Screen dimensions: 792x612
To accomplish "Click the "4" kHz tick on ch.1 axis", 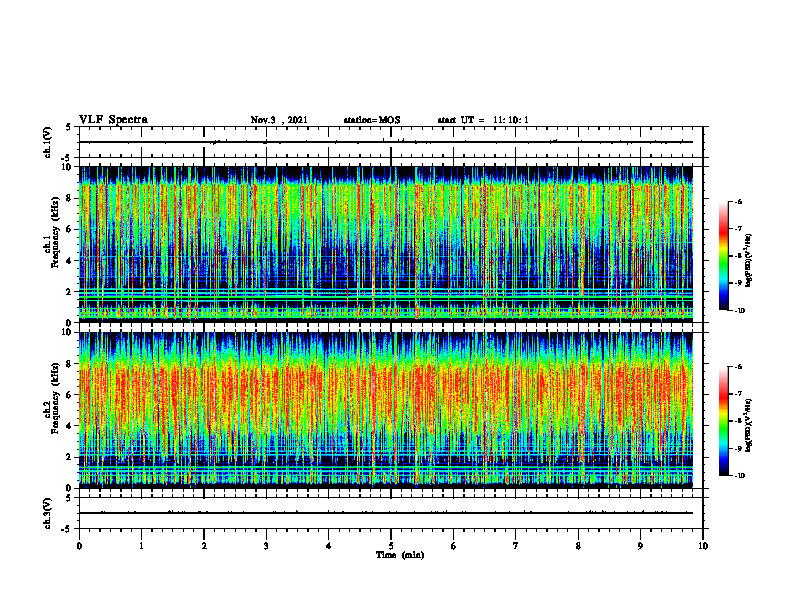I will pos(70,261).
